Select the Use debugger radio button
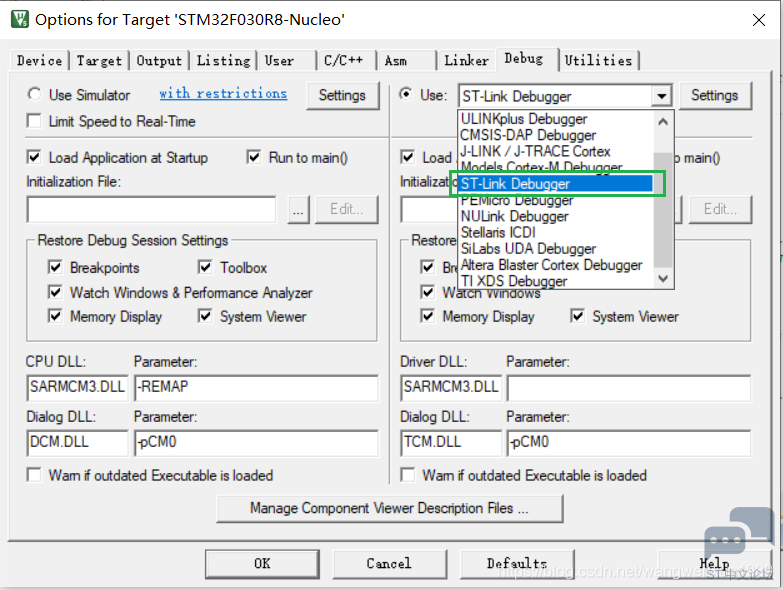The height and width of the screenshot is (590, 783). coord(406,94)
